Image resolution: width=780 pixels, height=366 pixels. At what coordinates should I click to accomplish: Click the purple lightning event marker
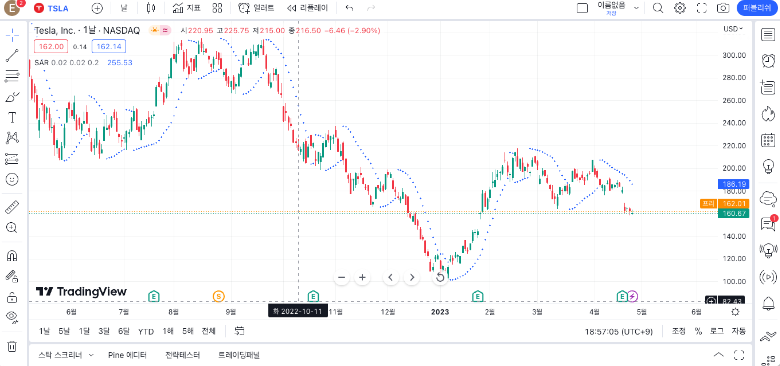pyautogui.click(x=632, y=297)
